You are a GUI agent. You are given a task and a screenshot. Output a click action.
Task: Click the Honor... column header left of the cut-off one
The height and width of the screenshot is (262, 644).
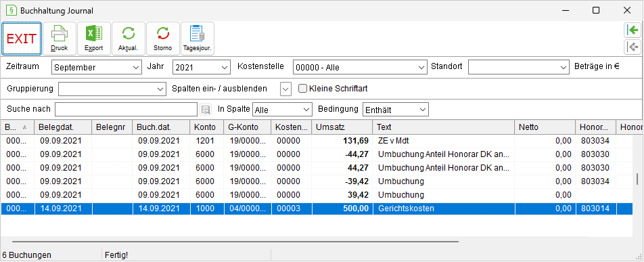tap(596, 127)
